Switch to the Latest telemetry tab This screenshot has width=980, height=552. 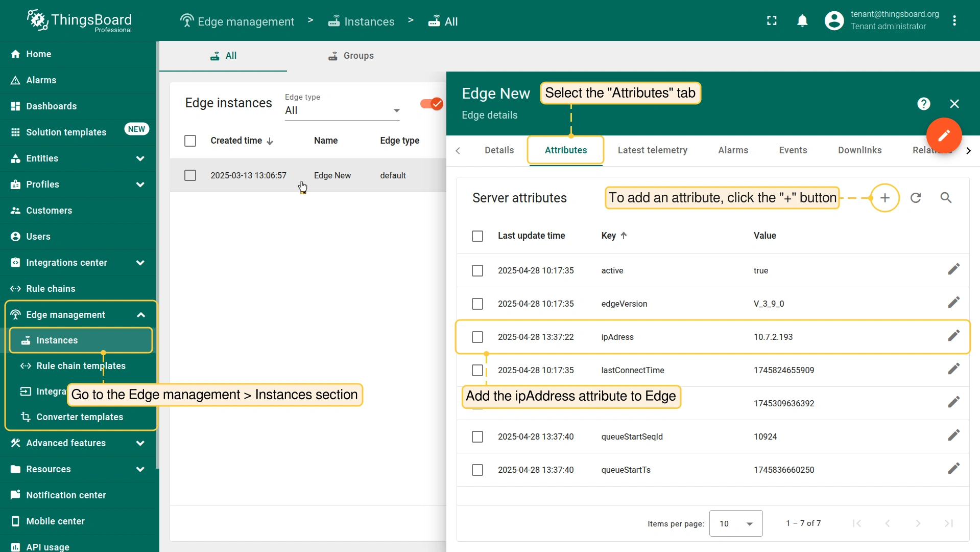(652, 150)
